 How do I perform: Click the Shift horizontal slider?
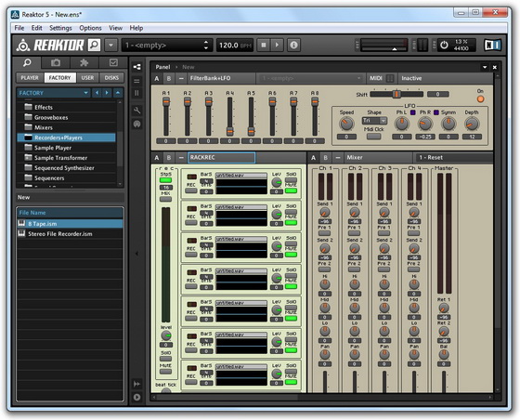[396, 94]
